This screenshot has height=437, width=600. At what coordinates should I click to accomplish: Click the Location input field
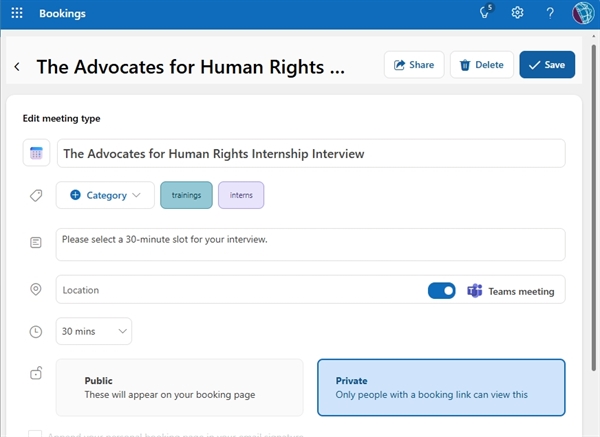pos(240,290)
